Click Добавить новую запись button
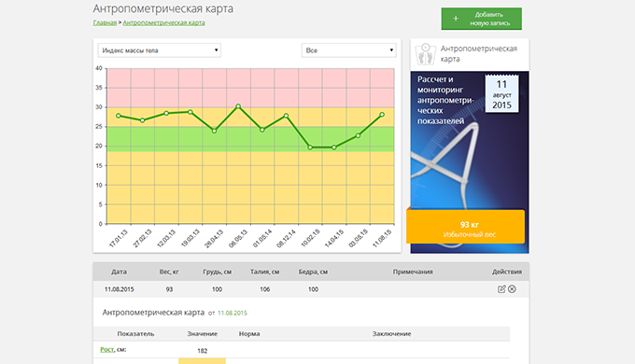The image size is (635, 364). coord(481,19)
